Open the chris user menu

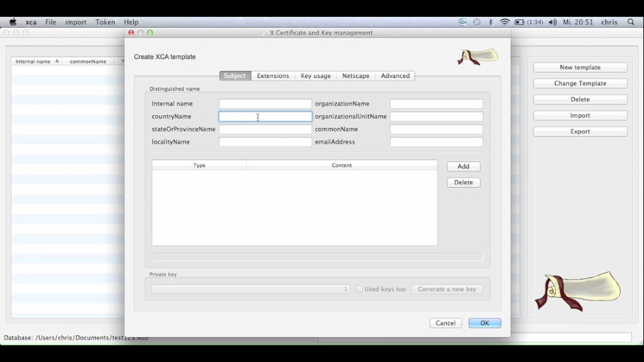pos(609,22)
